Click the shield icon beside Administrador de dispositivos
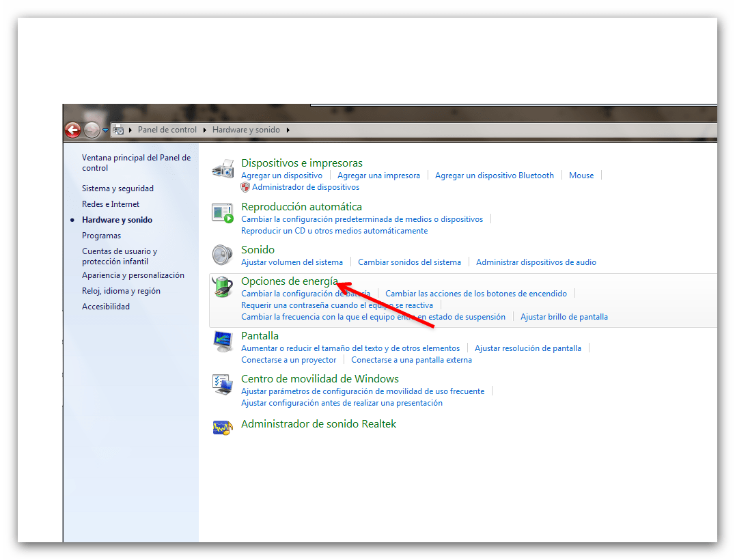The image size is (735, 560). (x=245, y=187)
